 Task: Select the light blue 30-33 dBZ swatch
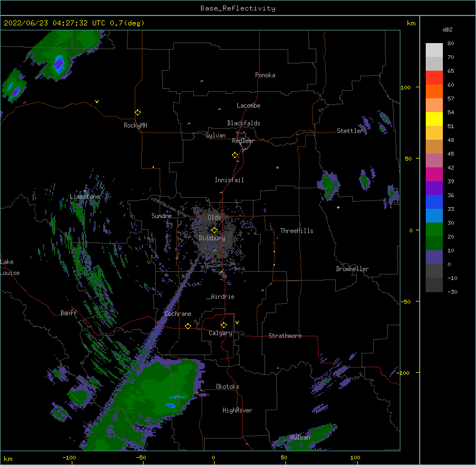[434, 215]
